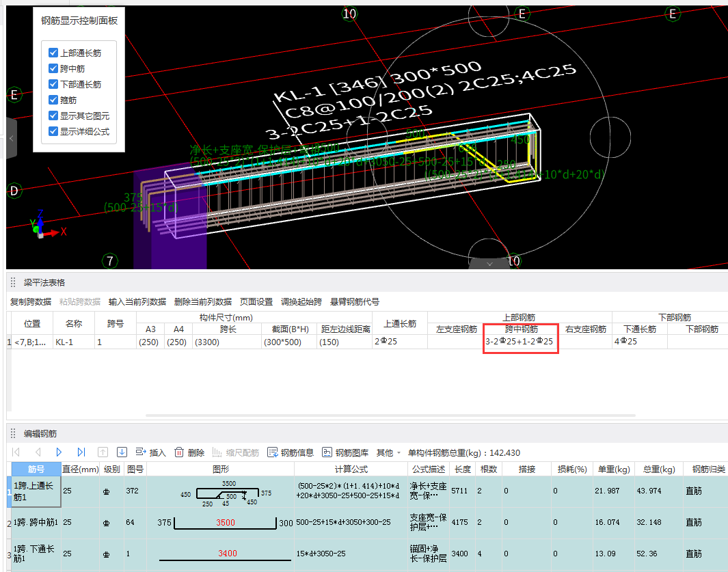Select the 名称 cell KL-1
This screenshot has height=572, width=728.
coord(74,342)
